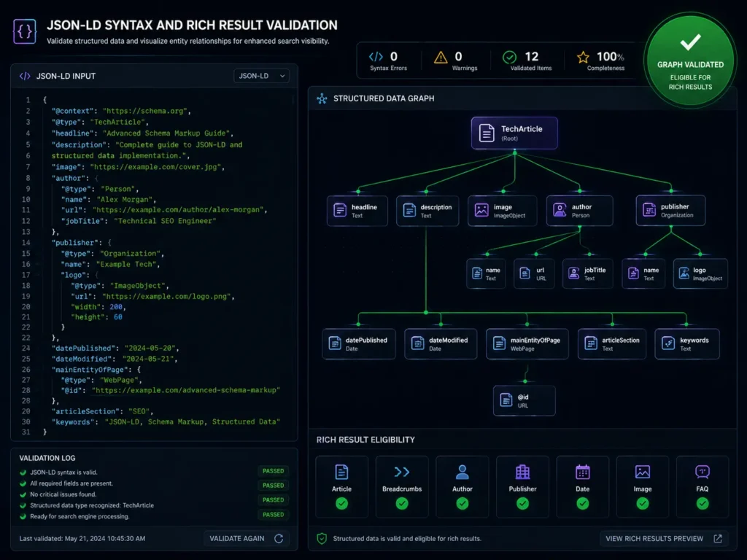747x560 pixels.
Task: Click the keywords node icon
Action: click(x=668, y=343)
